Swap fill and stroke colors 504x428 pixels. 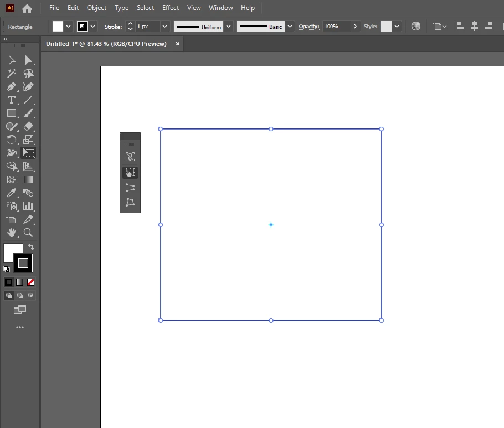click(x=31, y=247)
